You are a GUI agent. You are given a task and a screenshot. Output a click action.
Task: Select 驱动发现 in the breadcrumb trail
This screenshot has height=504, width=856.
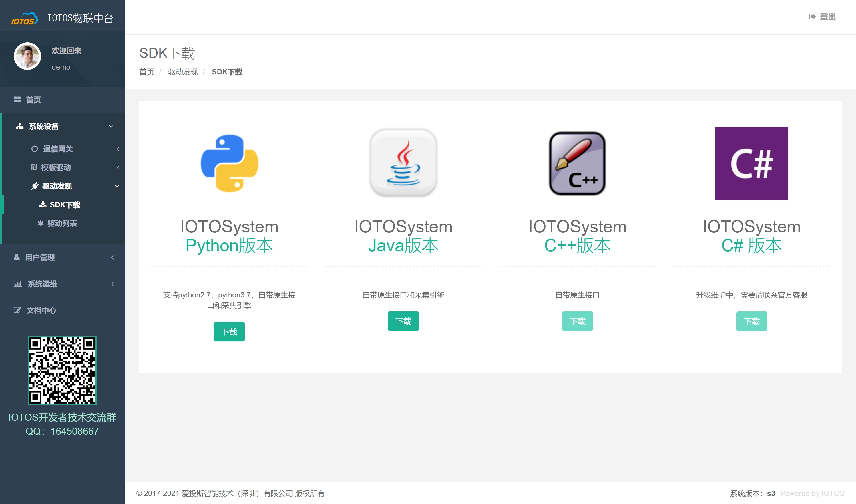coord(182,72)
